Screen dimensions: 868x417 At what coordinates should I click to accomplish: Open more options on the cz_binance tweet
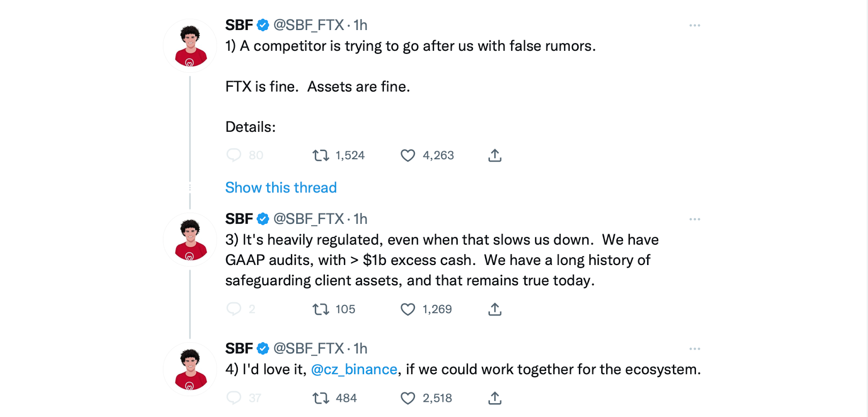tap(695, 349)
